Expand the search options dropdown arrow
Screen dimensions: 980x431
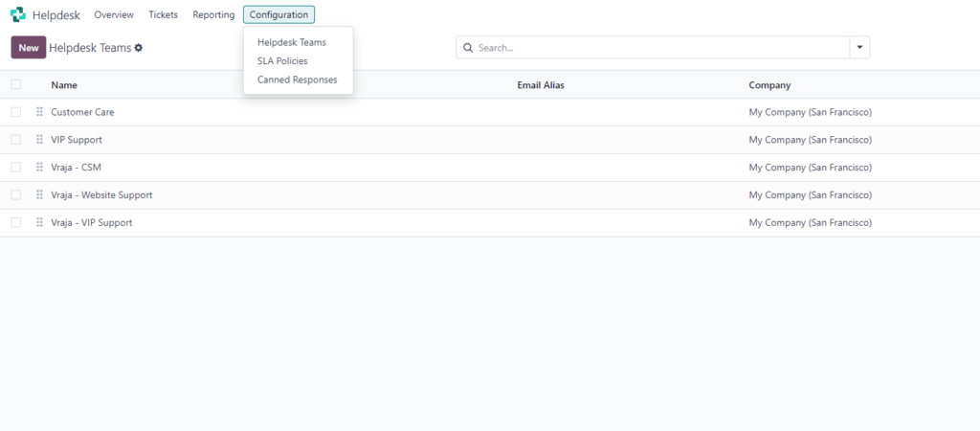click(859, 48)
